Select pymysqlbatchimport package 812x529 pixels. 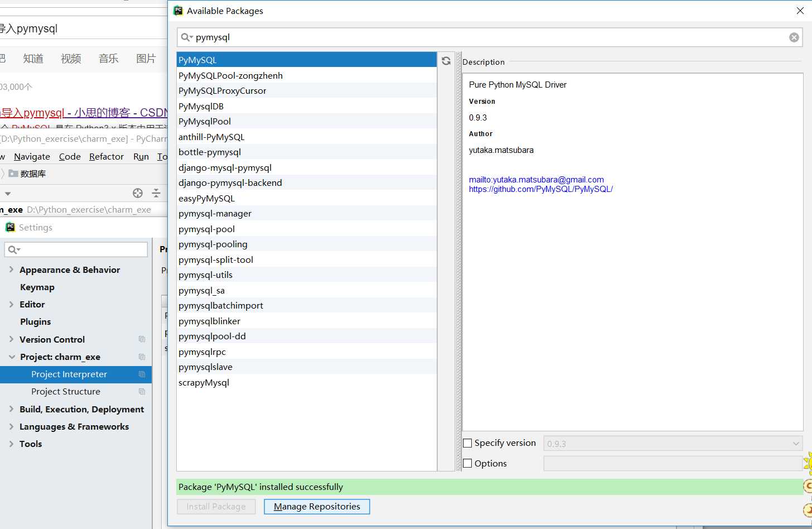click(x=307, y=305)
